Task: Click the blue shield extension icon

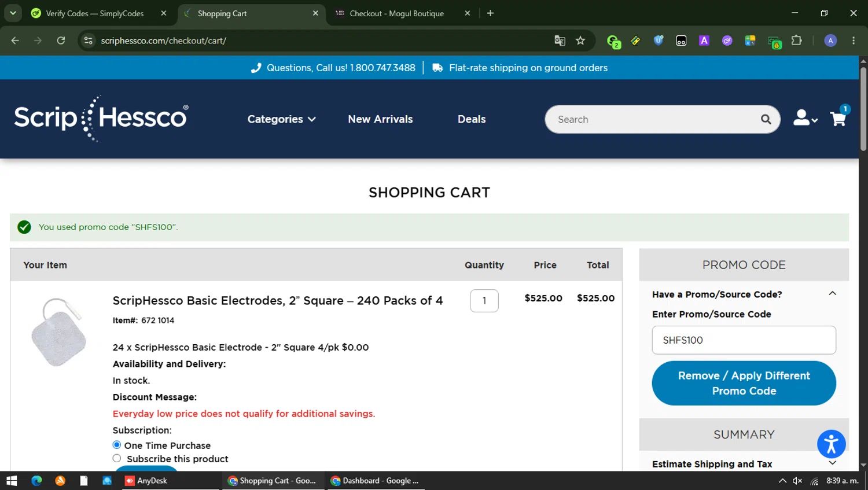Action: (659, 40)
